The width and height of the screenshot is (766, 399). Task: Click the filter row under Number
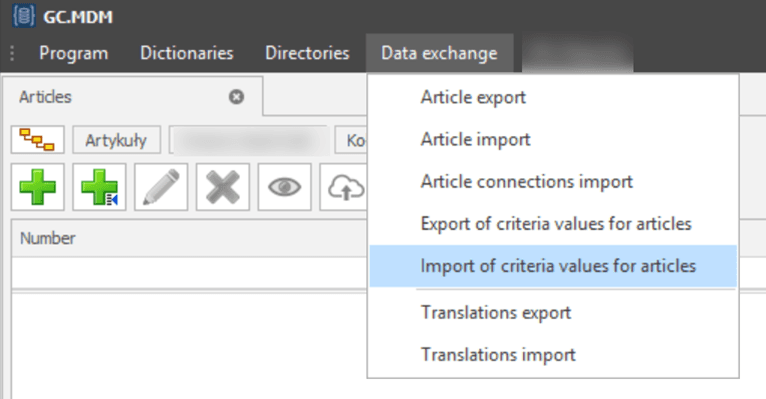click(189, 273)
